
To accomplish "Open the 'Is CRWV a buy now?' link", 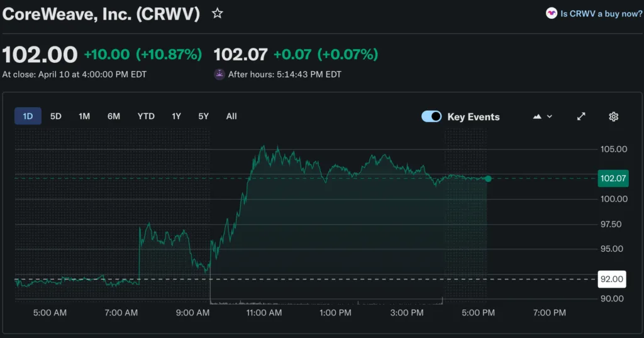I will 601,14.
